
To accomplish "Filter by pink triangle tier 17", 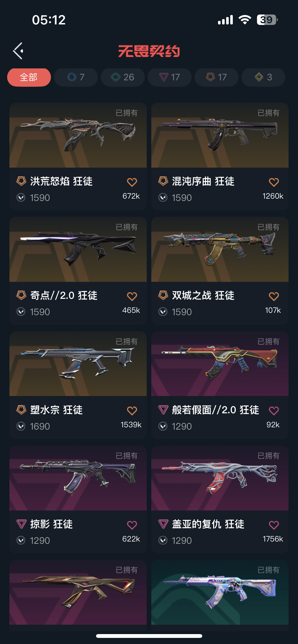I will tap(170, 77).
